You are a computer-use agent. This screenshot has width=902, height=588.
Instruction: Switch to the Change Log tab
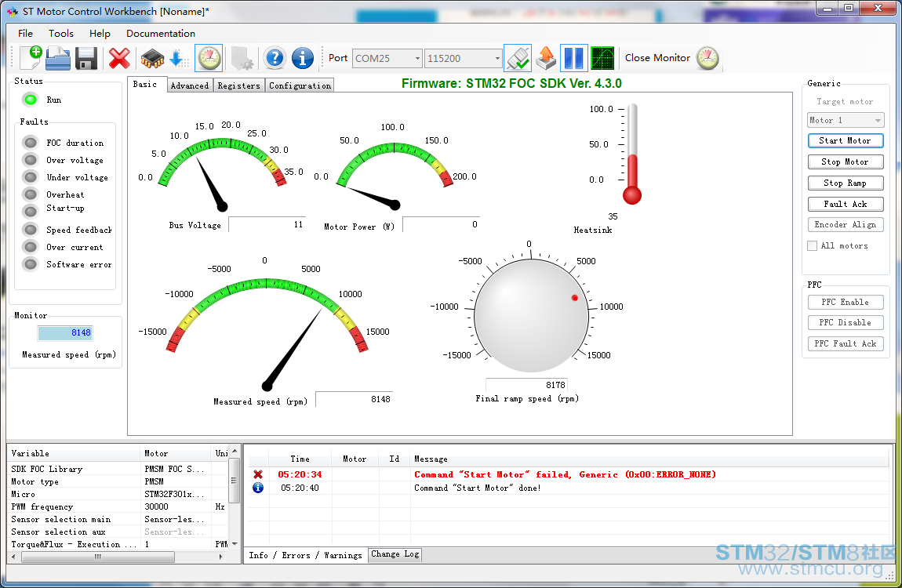395,554
